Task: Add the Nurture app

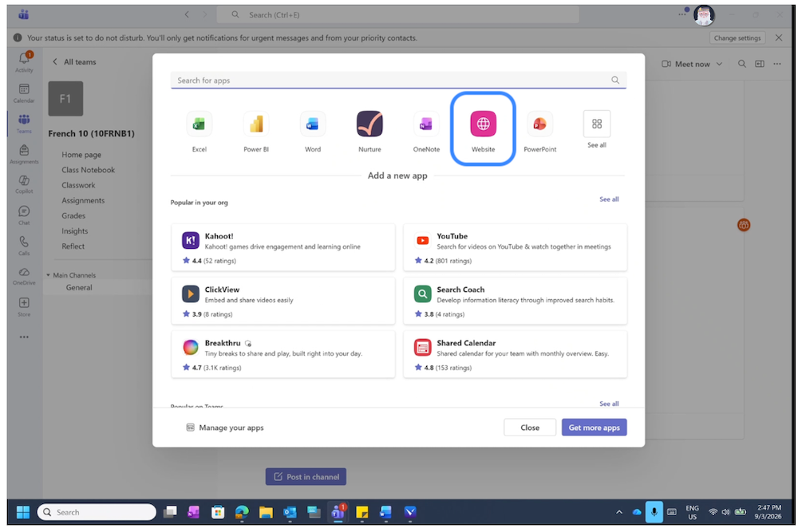Action: [x=369, y=124]
